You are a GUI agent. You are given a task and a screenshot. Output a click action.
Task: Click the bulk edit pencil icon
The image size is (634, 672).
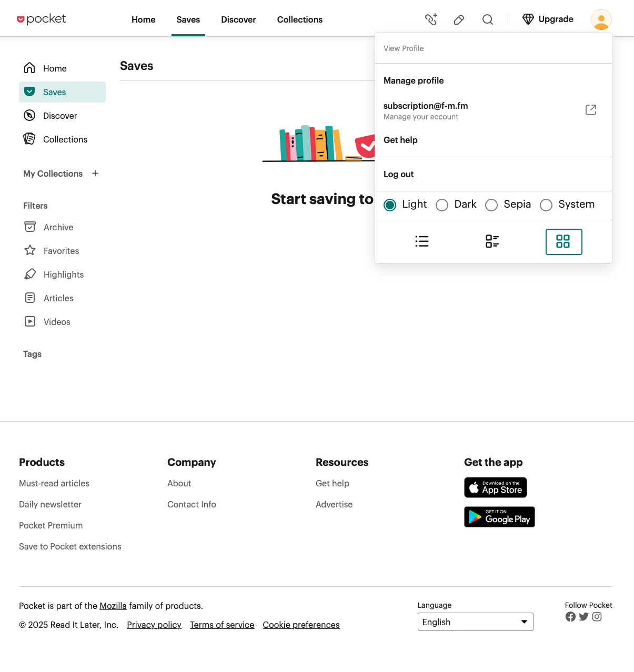(x=459, y=19)
